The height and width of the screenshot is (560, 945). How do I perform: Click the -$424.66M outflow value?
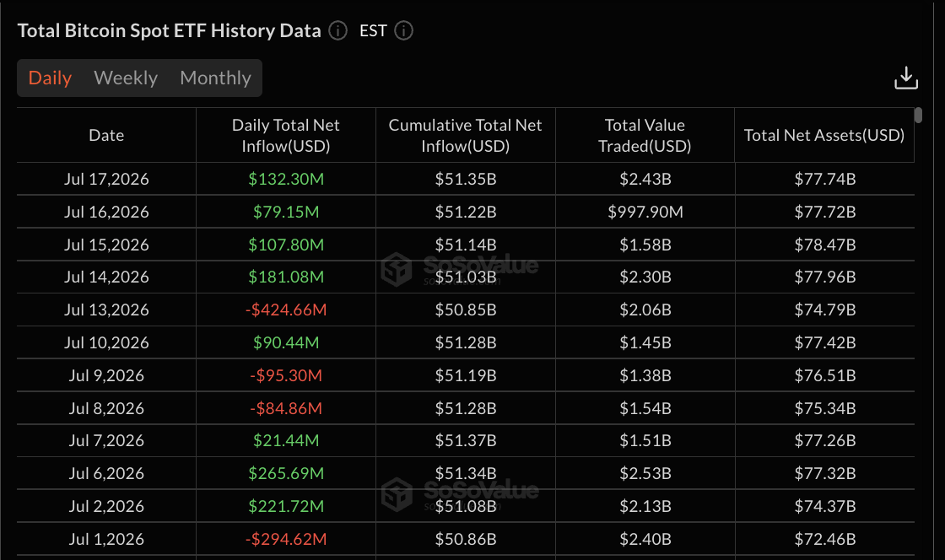(286, 310)
